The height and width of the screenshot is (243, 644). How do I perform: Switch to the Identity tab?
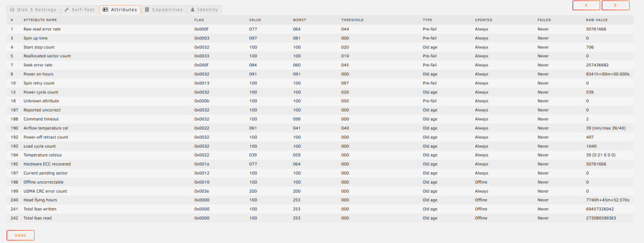pos(205,10)
